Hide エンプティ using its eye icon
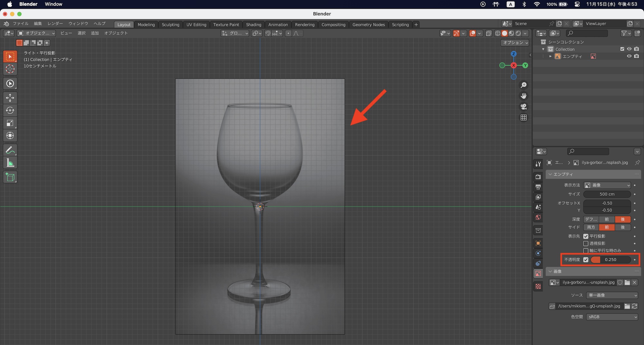 (x=629, y=56)
